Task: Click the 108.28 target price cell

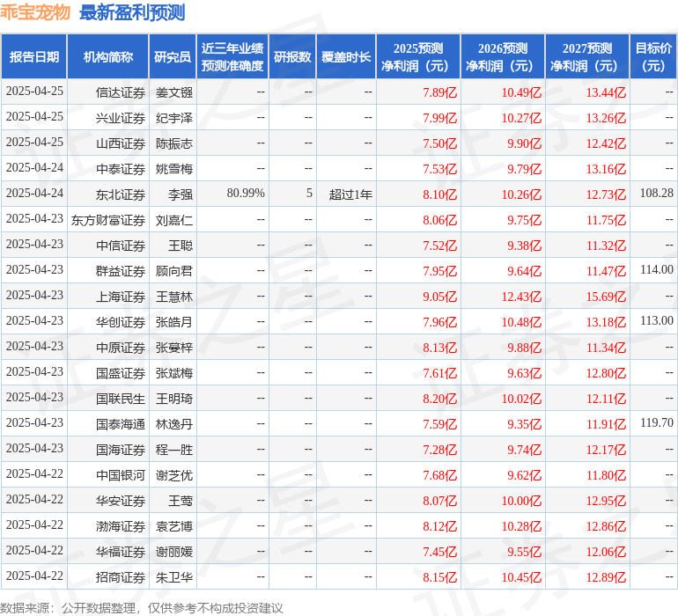Action: coord(656,194)
